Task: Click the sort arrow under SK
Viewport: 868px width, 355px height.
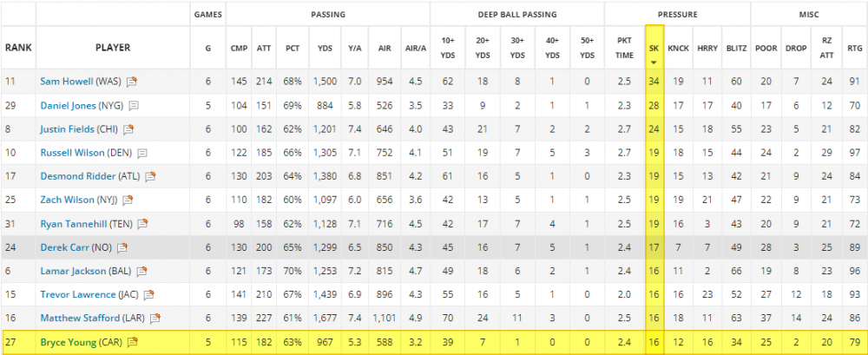Action: 654,62
